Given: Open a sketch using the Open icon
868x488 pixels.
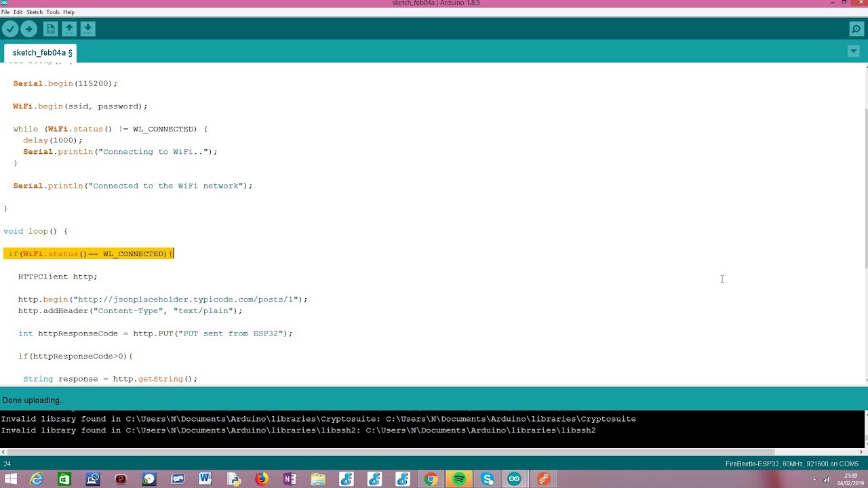Looking at the screenshot, I should pyautogui.click(x=69, y=28).
